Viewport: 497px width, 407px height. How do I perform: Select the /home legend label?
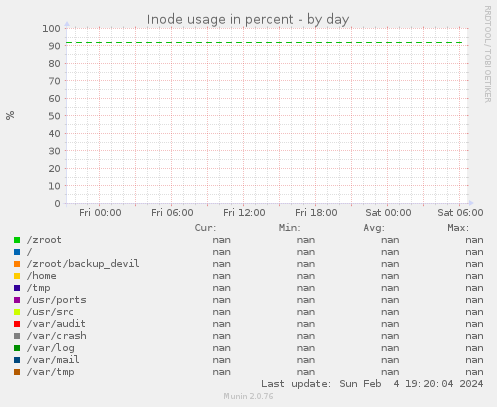pyautogui.click(x=42, y=276)
